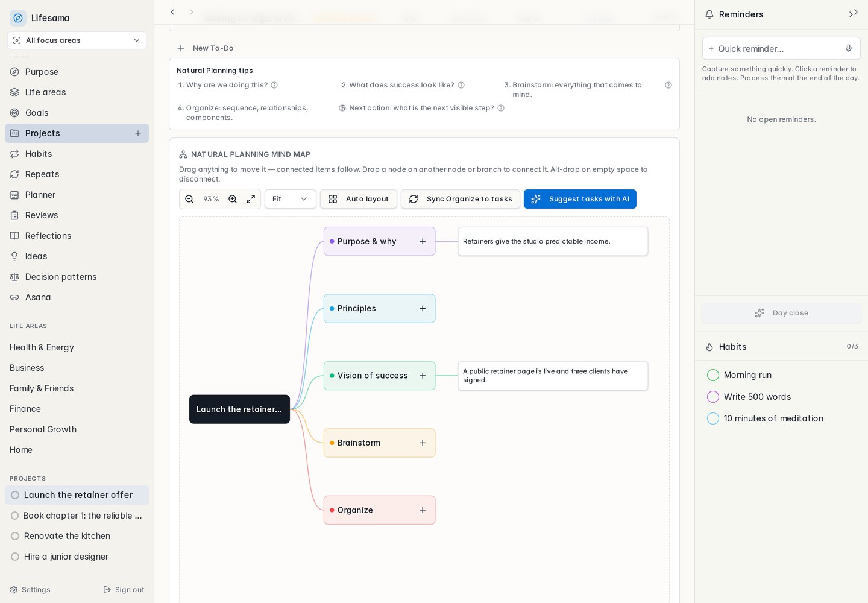The width and height of the screenshot is (868, 603).
Task: Add child to Purpose & why node
Action: pyautogui.click(x=423, y=241)
